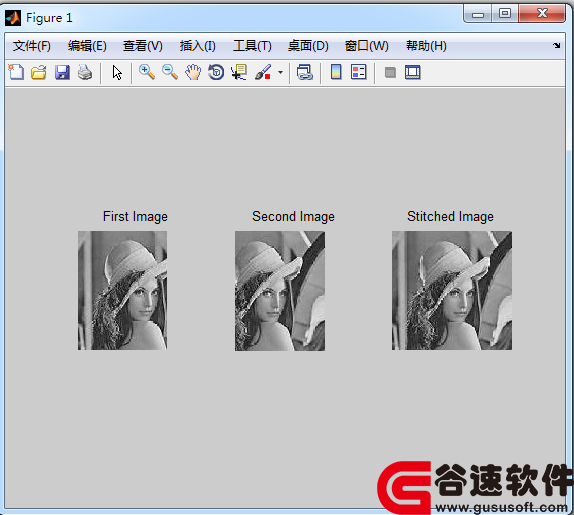Expand the brush color dropdown arrow
The image size is (574, 515).
coord(280,72)
